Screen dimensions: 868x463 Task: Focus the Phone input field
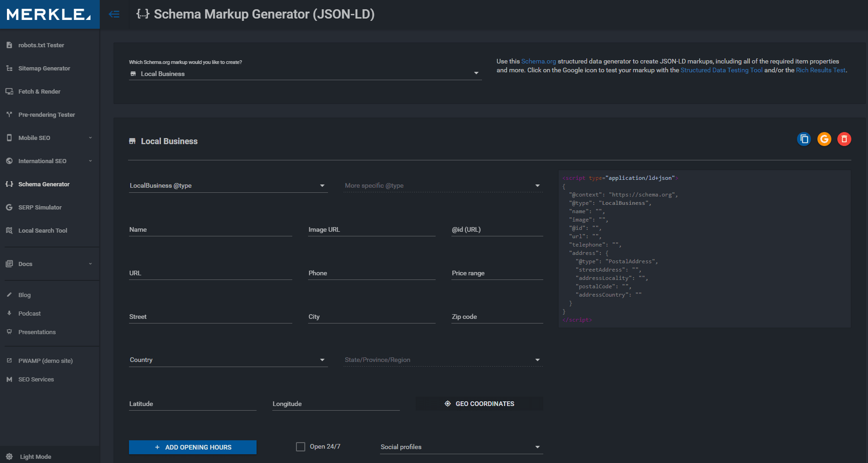(372, 273)
